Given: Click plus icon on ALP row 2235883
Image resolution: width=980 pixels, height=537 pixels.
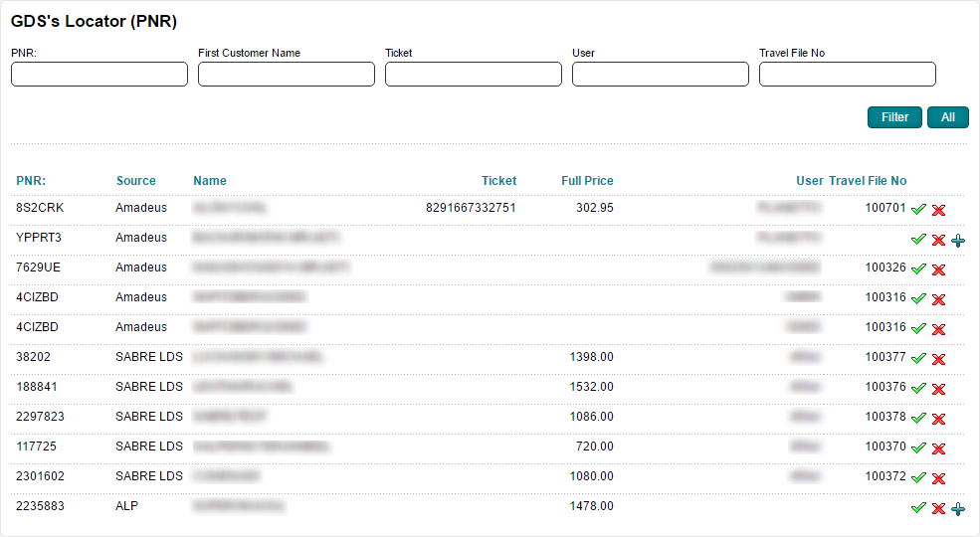Looking at the screenshot, I should (958, 508).
